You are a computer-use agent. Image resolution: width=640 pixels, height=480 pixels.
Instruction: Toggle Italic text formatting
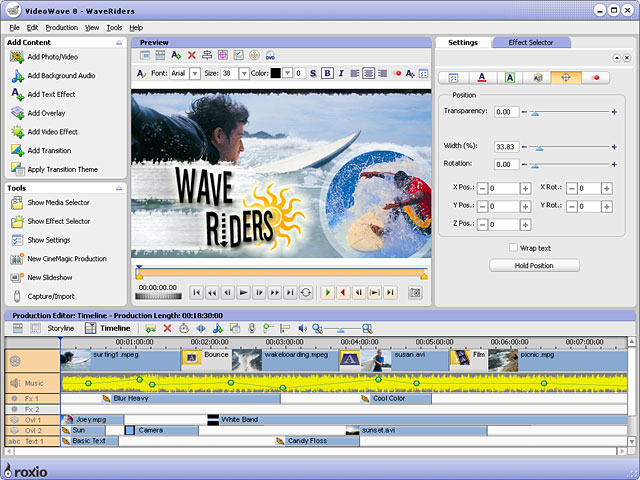[x=341, y=73]
